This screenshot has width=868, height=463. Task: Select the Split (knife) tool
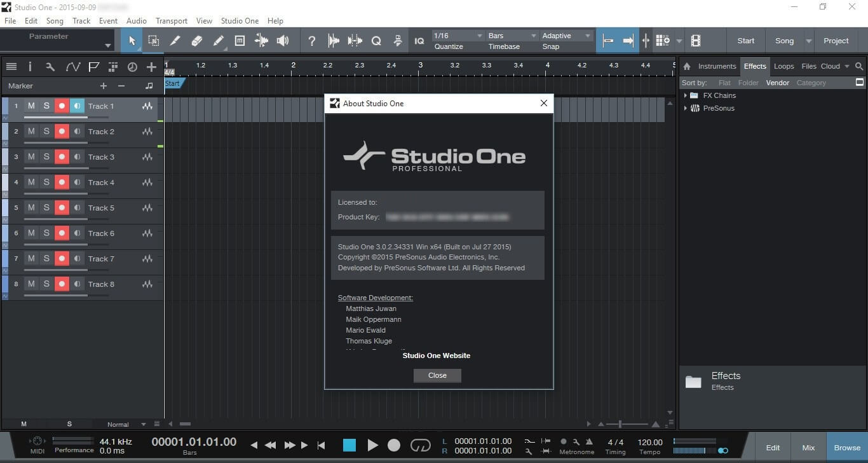(x=175, y=41)
